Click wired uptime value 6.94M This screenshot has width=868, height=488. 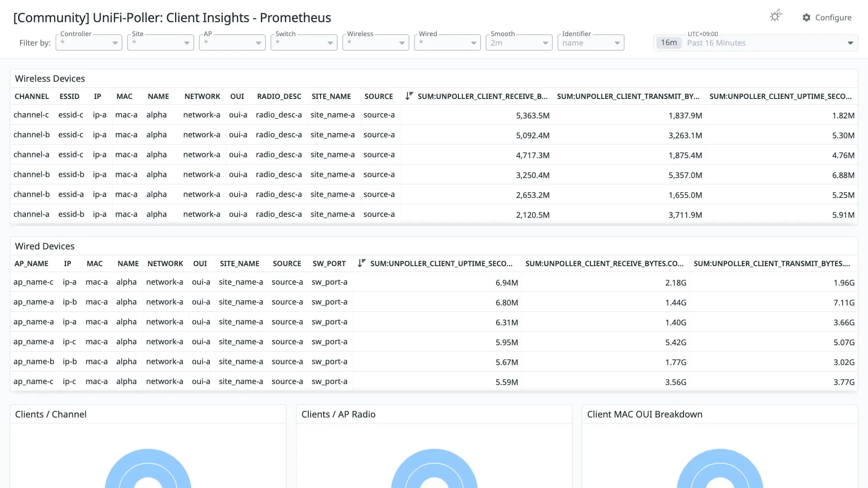tap(506, 283)
